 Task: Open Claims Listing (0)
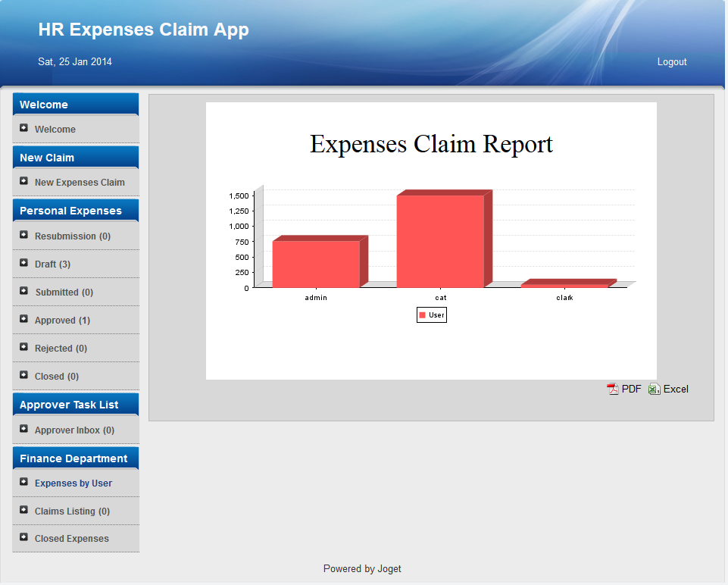[x=72, y=511]
